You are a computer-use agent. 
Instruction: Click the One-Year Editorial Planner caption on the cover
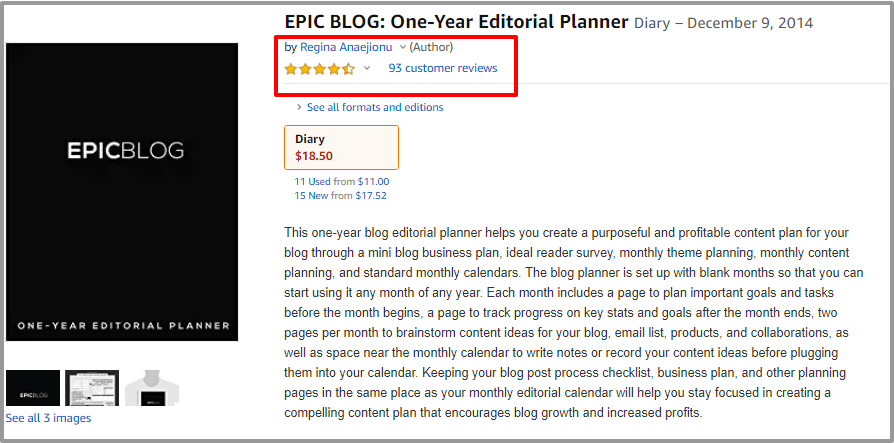[x=122, y=326]
